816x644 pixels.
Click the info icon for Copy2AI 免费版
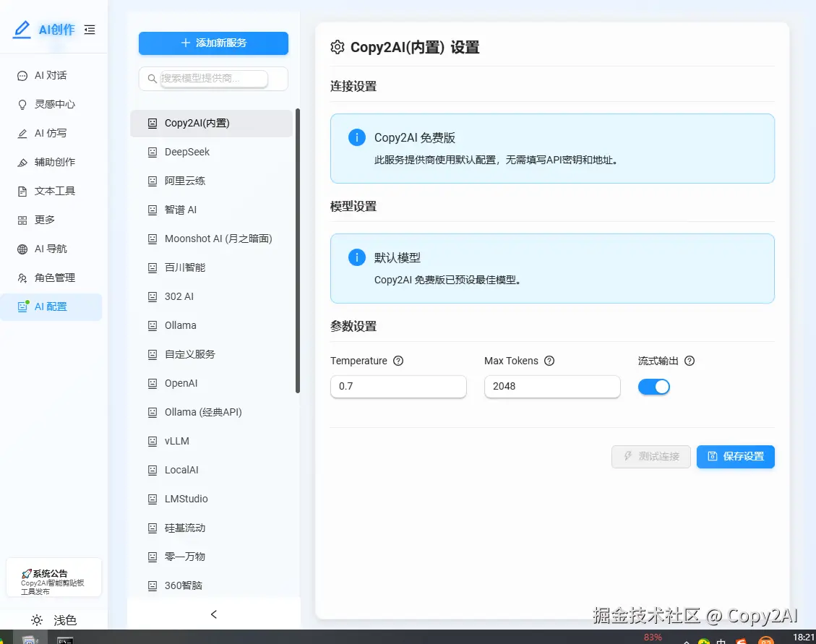357,137
